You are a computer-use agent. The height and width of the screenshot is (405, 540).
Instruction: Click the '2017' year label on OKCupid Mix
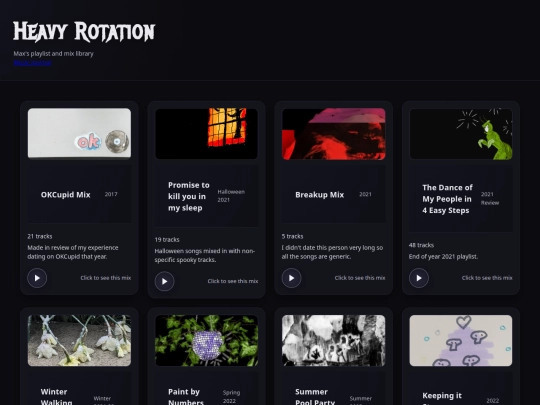point(111,194)
